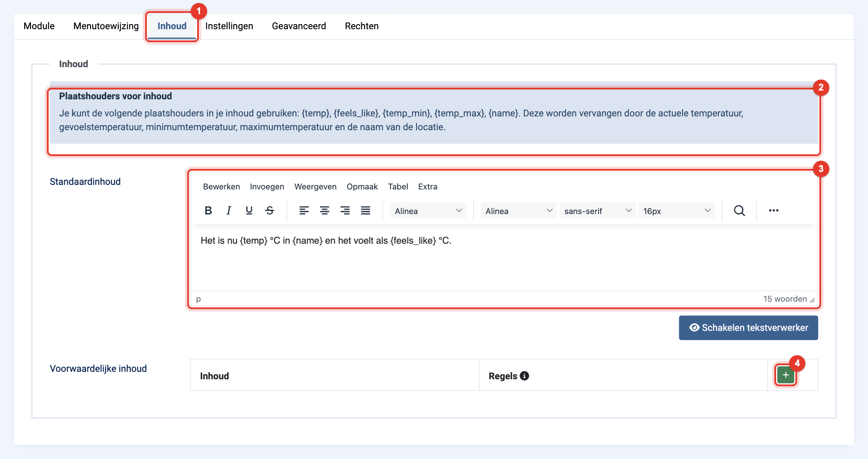Toggle bold formatting in the editor

pos(208,211)
